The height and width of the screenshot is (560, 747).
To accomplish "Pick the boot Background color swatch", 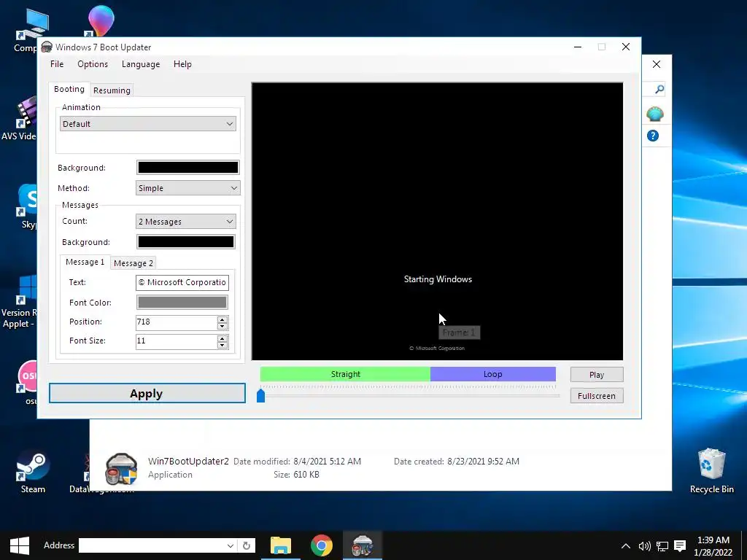I will (187, 167).
